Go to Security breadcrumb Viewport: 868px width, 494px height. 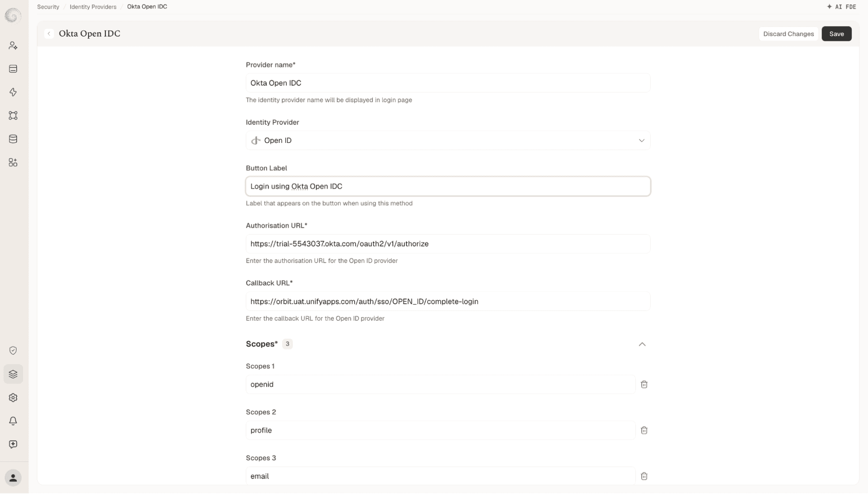[x=48, y=7]
